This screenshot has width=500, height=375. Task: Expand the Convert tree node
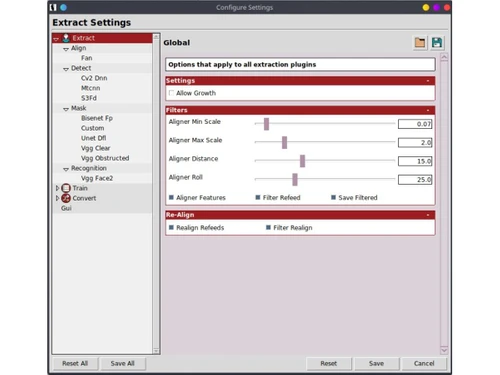57,198
